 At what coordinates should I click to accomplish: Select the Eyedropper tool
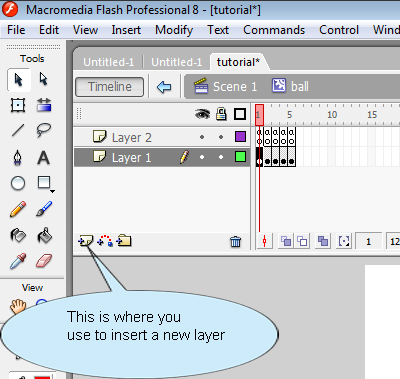[18, 261]
